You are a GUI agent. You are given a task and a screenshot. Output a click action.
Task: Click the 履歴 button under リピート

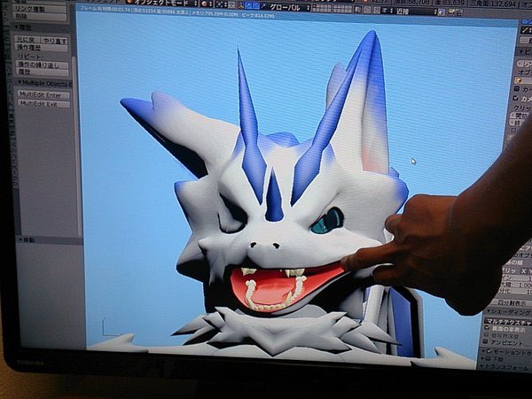[x=42, y=72]
